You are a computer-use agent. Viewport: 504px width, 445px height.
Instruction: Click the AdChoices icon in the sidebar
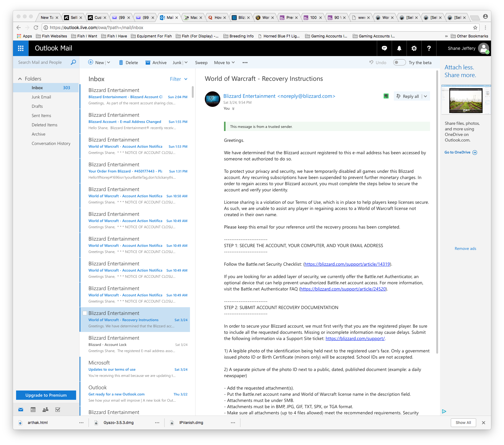coord(444,411)
